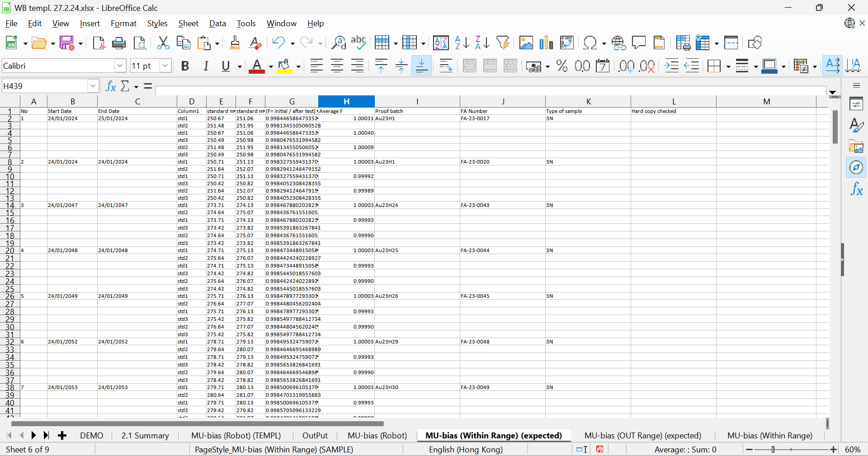
Task: Sort descending
Action: coord(482,43)
